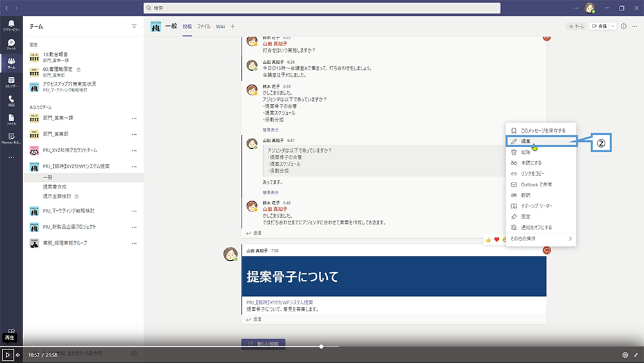The width and height of the screenshot is (644, 363).
Task: Select 通知をオフにする from context menu
Action: point(541,228)
